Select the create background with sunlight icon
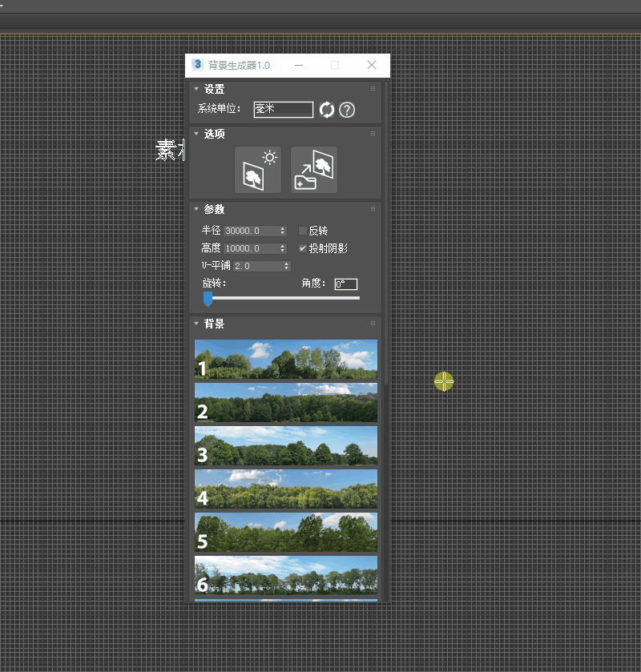 coord(257,169)
